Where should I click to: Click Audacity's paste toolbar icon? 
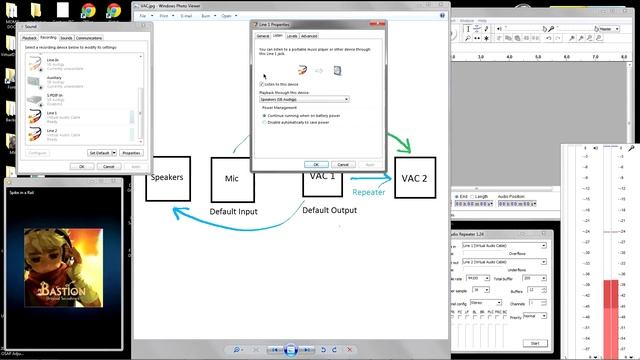point(518,38)
